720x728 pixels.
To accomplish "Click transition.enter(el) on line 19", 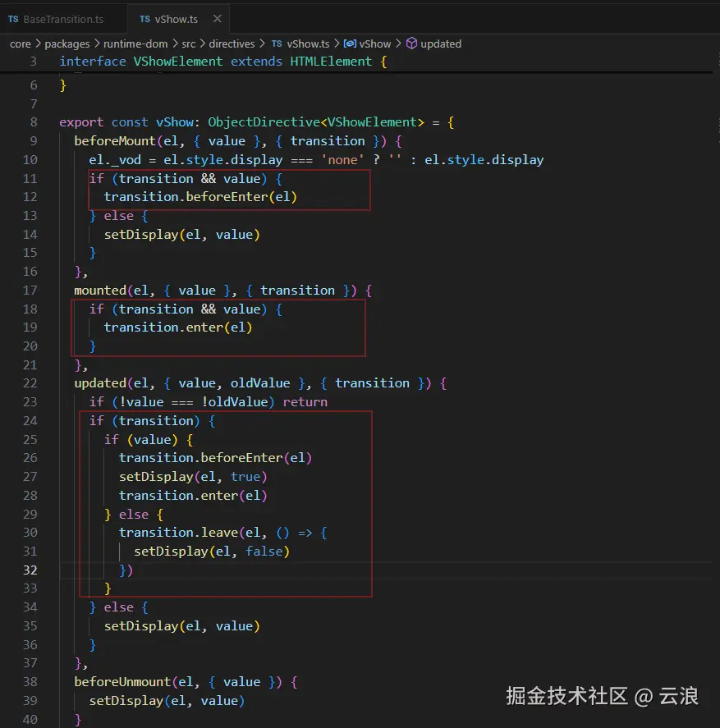I will click(178, 327).
